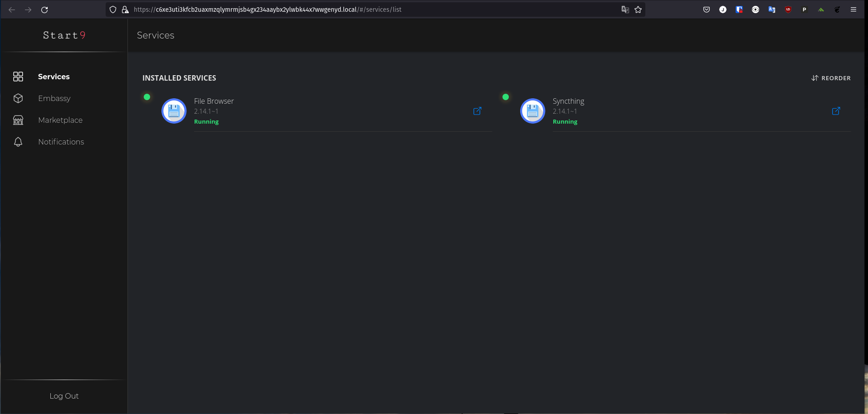Click the File Browser Running status text
868x414 pixels.
206,121
